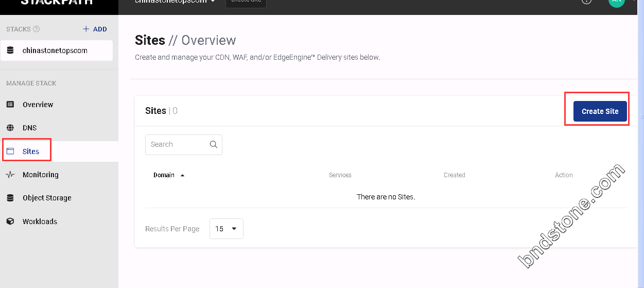Screen dimensions: 644x288
Task: Click the chinastonetopscom stack database icon
Action: click(x=10, y=50)
